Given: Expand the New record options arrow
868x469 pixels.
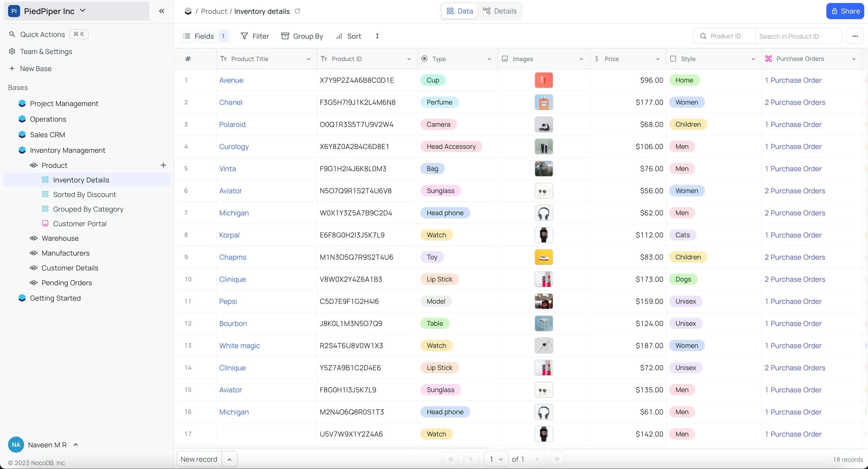Looking at the screenshot, I should click(229, 459).
